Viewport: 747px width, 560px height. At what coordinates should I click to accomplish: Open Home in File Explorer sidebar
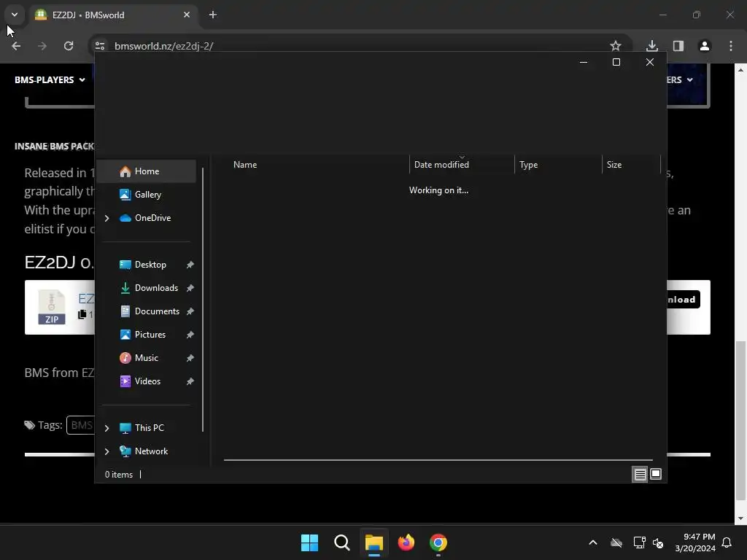pyautogui.click(x=146, y=171)
